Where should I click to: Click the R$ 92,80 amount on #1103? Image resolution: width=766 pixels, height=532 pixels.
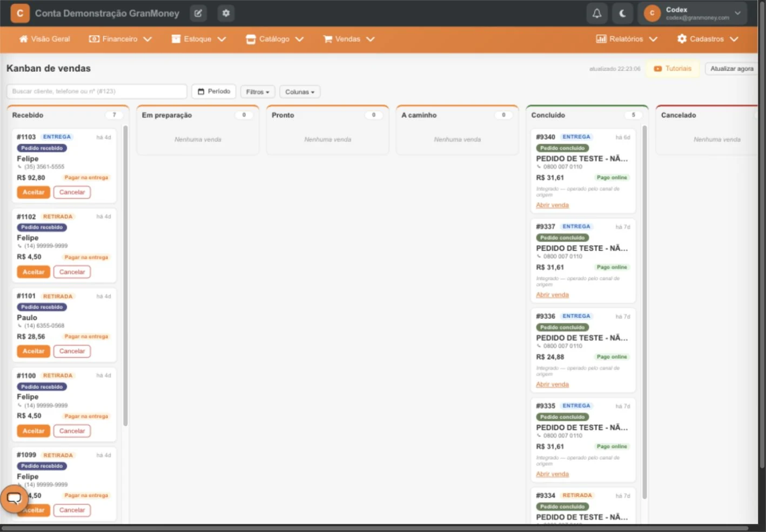(31, 178)
